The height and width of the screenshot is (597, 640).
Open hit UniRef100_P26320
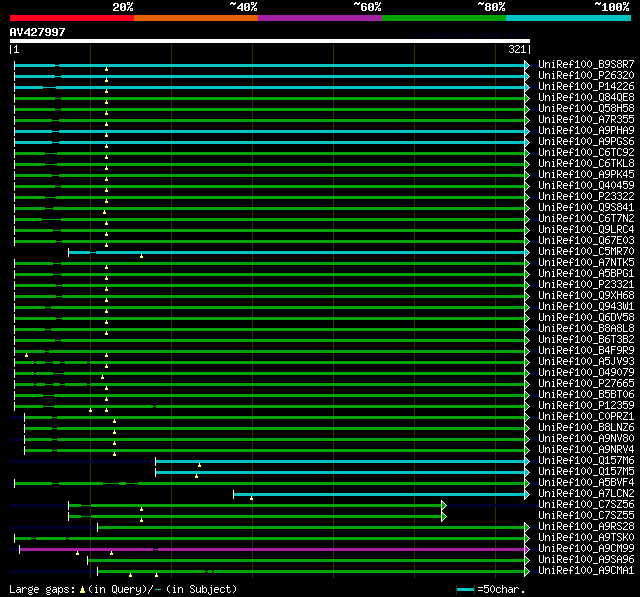[586, 76]
